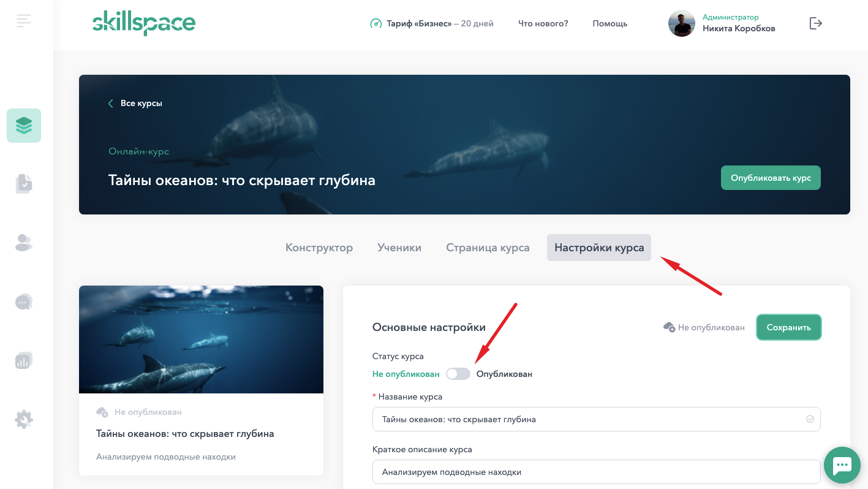The image size is (868, 489).
Task: Collapse the sidebar with the hamburger menu icon
Action: point(24,21)
